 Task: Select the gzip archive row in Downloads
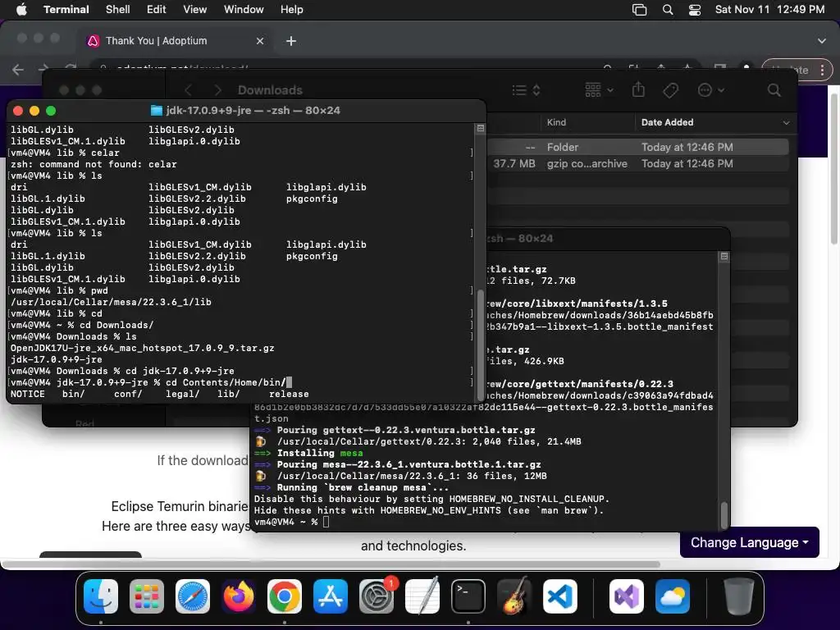pyautogui.click(x=637, y=163)
